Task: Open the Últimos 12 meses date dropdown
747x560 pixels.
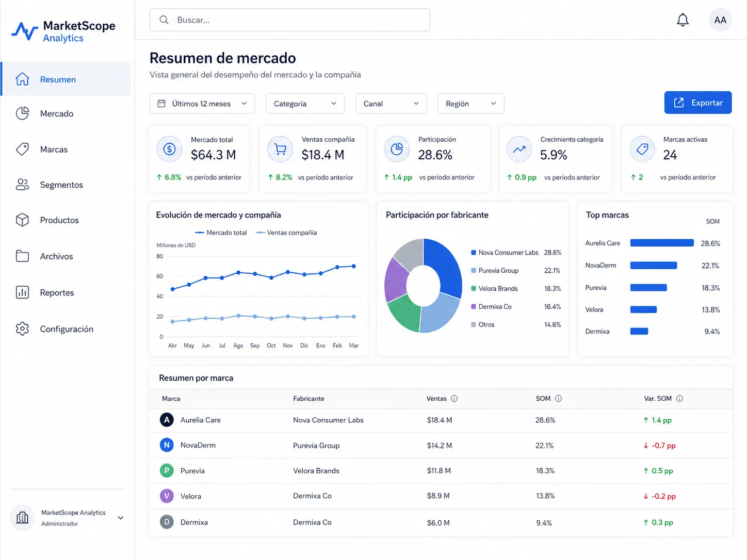Action: [202, 104]
